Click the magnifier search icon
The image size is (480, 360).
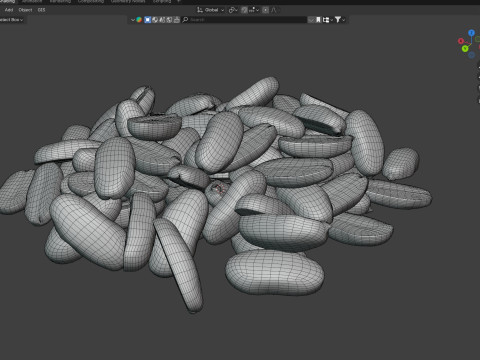pos(186,20)
